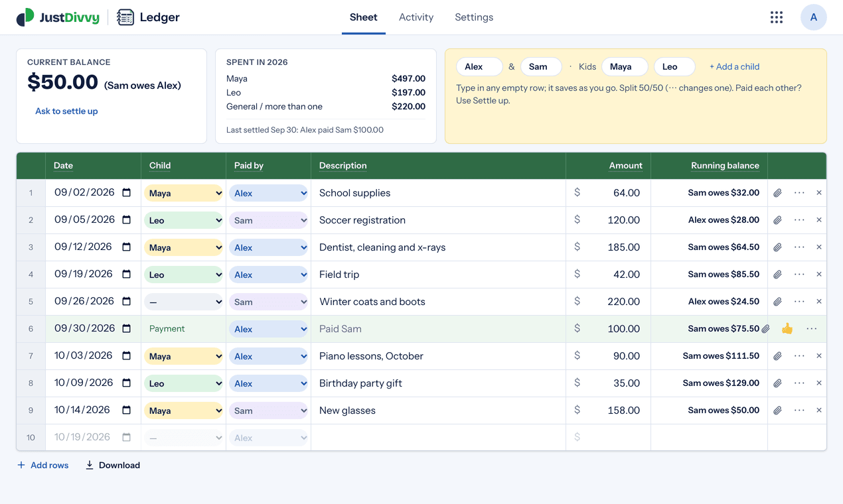Click the Ask to settle up link
Viewport: 843px width, 504px height.
[66, 111]
